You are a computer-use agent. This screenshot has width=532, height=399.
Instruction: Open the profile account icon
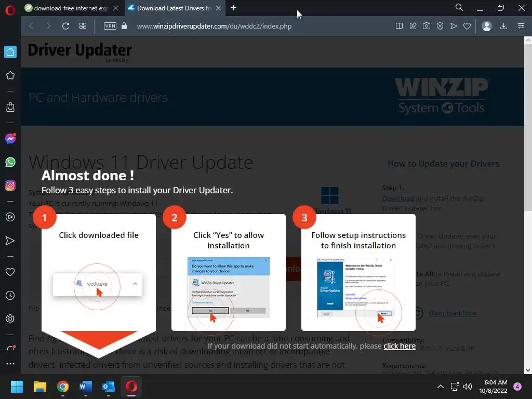point(487,26)
